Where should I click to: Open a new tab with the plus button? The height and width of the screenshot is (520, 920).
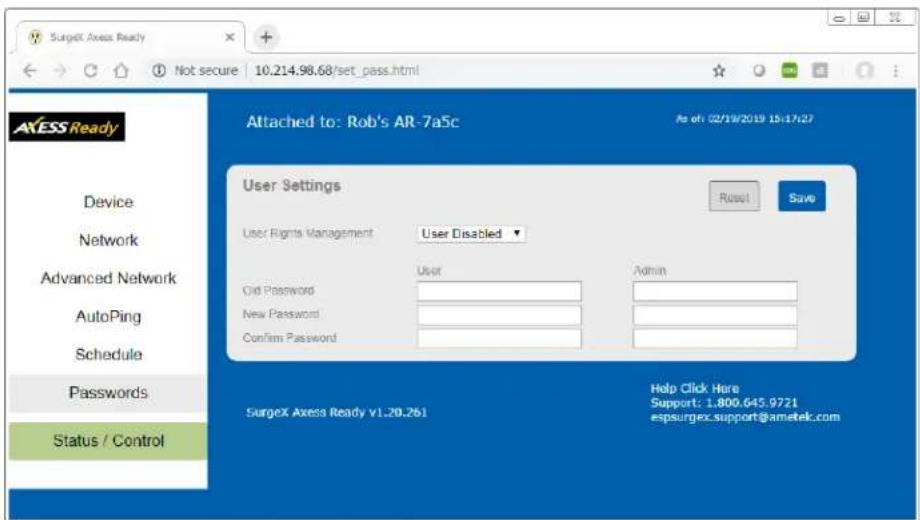pyautogui.click(x=266, y=37)
